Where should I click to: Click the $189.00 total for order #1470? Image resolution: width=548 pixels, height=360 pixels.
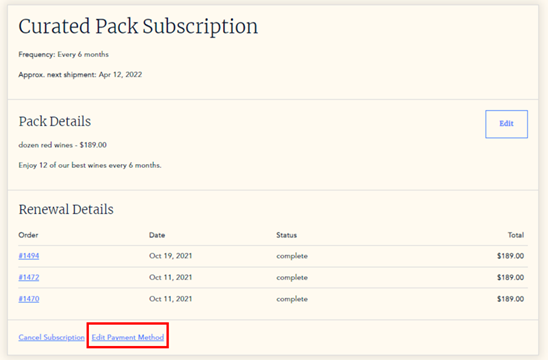511,299
